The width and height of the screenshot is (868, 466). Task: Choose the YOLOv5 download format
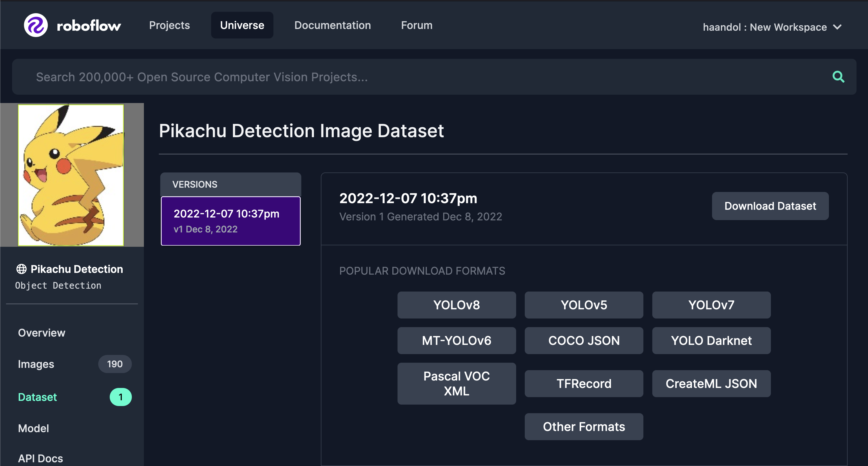[584, 305]
